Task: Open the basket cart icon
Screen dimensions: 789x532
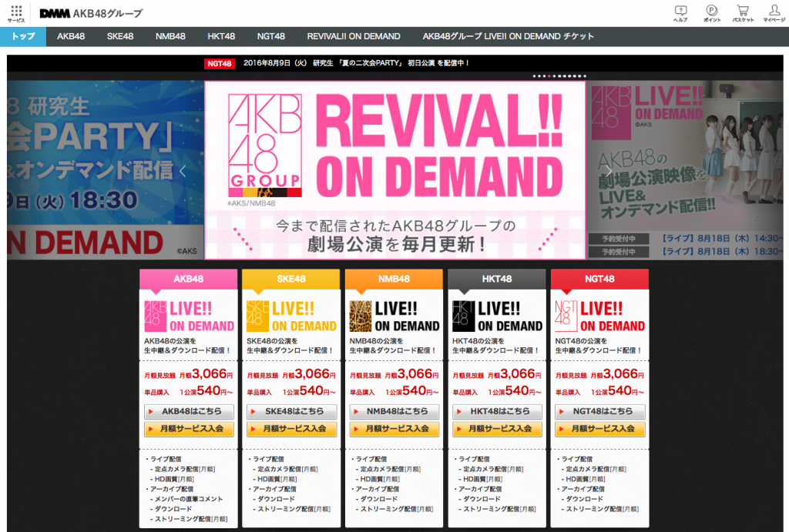Action: click(x=743, y=13)
